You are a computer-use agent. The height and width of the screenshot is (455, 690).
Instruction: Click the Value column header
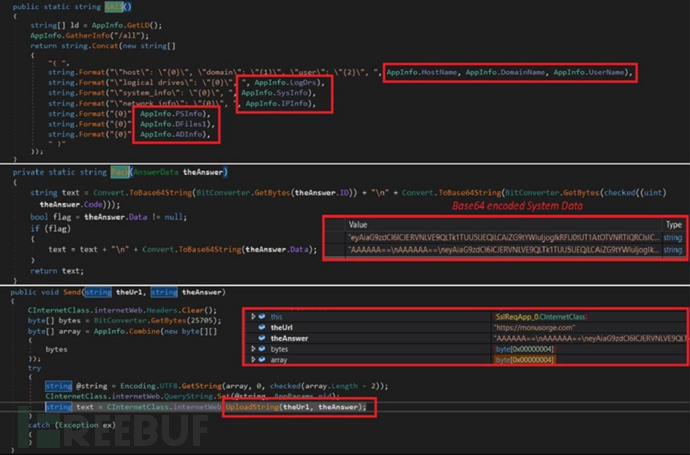[358, 225]
